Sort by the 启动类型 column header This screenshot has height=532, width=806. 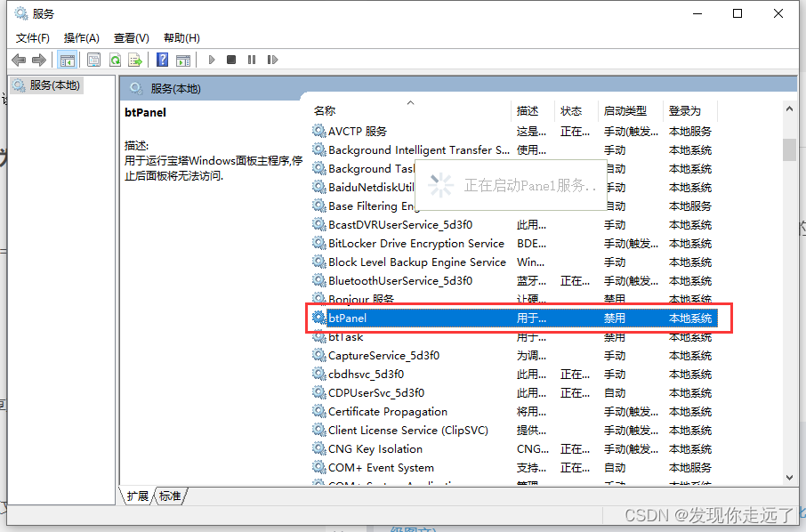625,110
